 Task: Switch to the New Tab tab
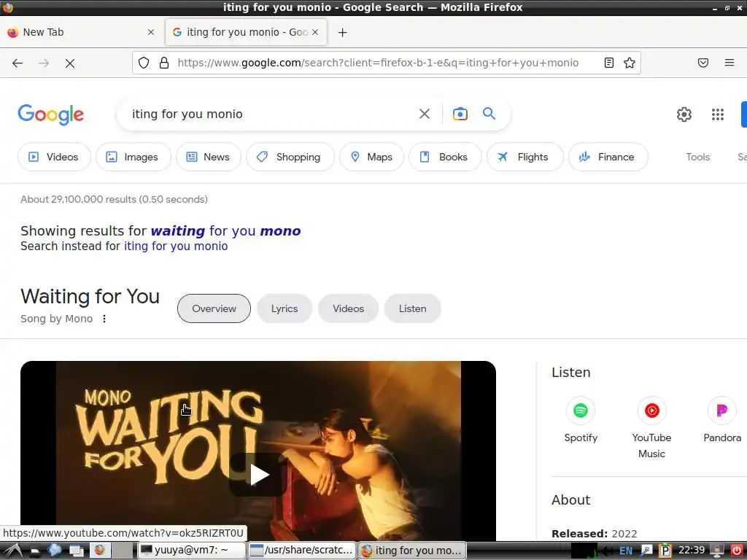click(x=81, y=32)
